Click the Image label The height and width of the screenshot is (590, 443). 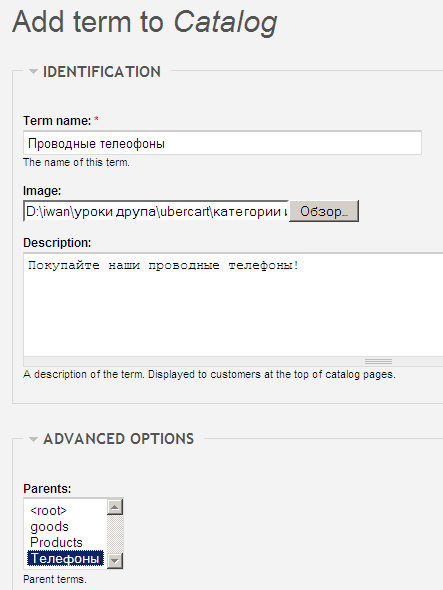42,191
